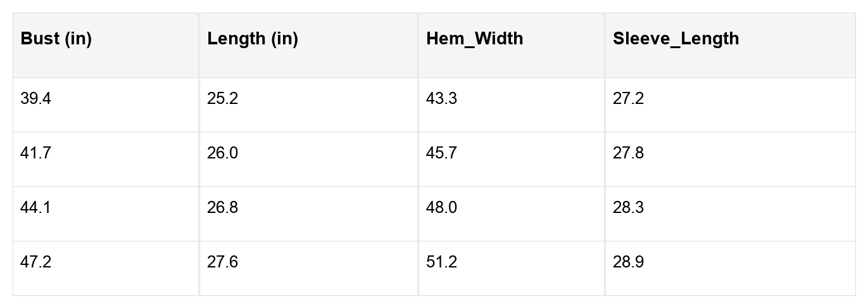Screen dimensions: 868x308
Task: Select the length value 27.6
Action: [222, 262]
